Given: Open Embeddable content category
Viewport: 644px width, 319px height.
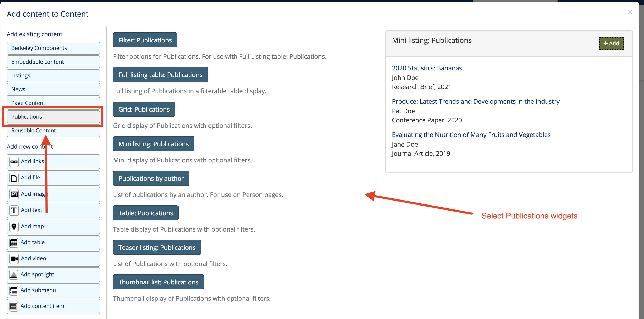Looking at the screenshot, I should pyautogui.click(x=53, y=62).
